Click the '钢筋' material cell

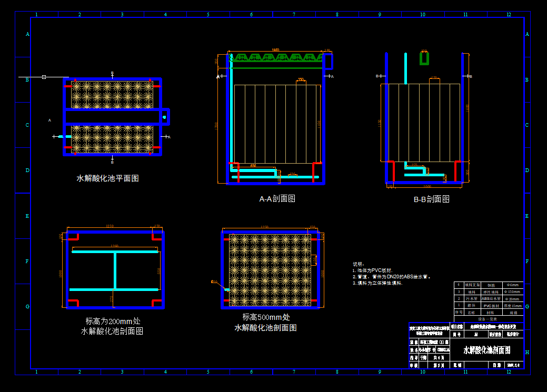[491, 285]
